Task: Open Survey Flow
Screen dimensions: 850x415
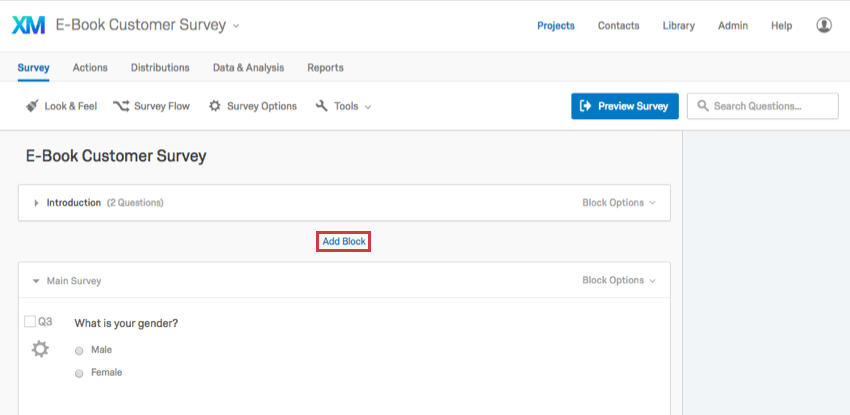Action: point(151,106)
